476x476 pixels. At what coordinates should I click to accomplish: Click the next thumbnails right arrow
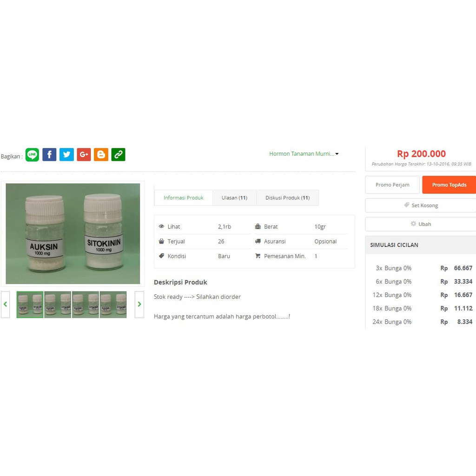coord(139,304)
